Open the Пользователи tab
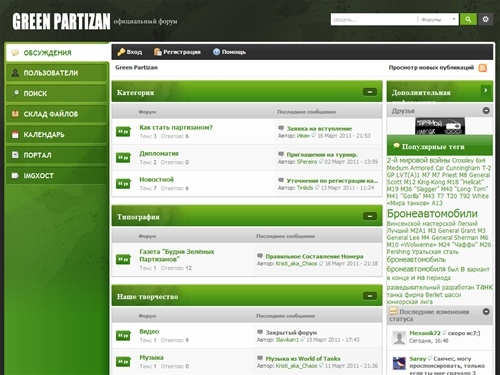Image resolution: width=500 pixels, height=375 pixels. click(x=57, y=73)
